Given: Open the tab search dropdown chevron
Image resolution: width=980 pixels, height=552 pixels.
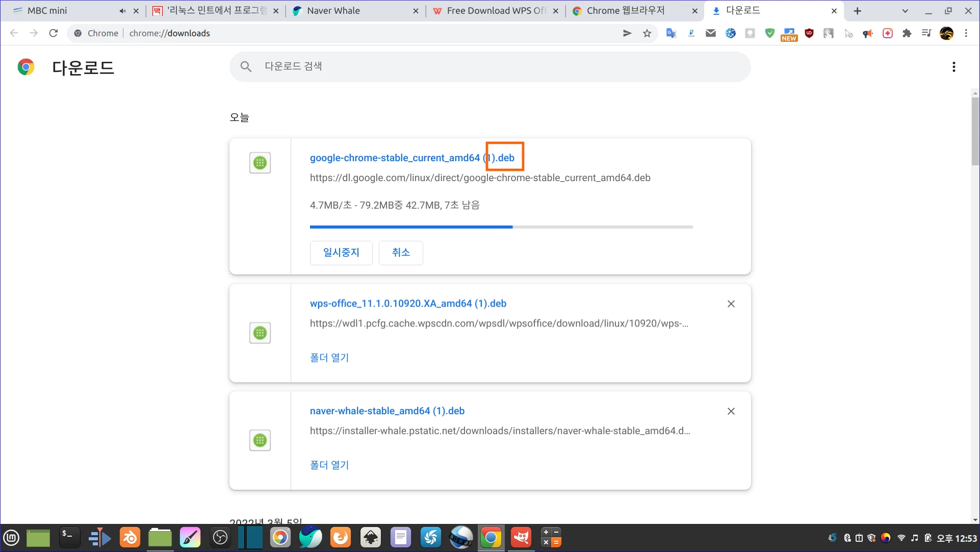Looking at the screenshot, I should pos(905,11).
